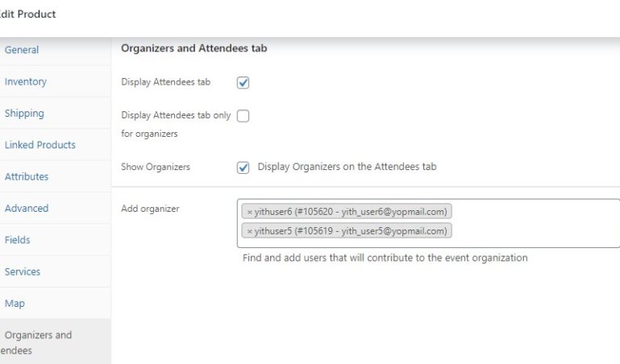Select the yithuser5 organizer tag

[x=351, y=231]
